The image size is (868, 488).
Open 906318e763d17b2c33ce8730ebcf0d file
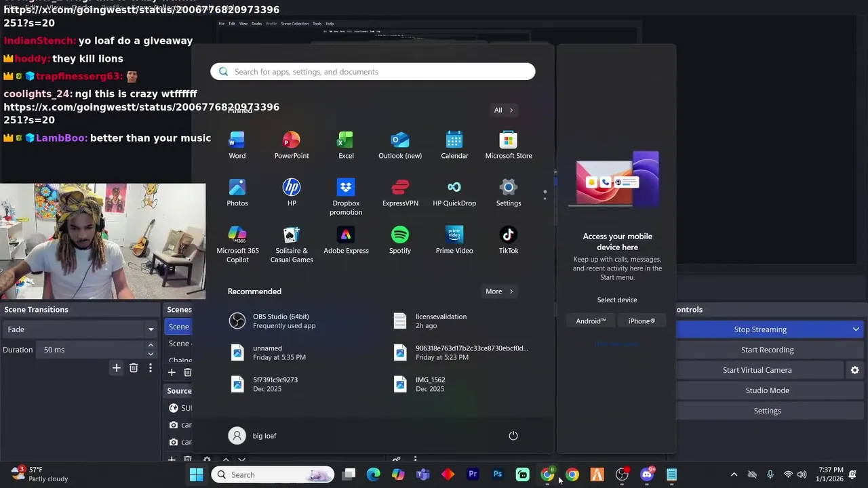pyautogui.click(x=468, y=352)
